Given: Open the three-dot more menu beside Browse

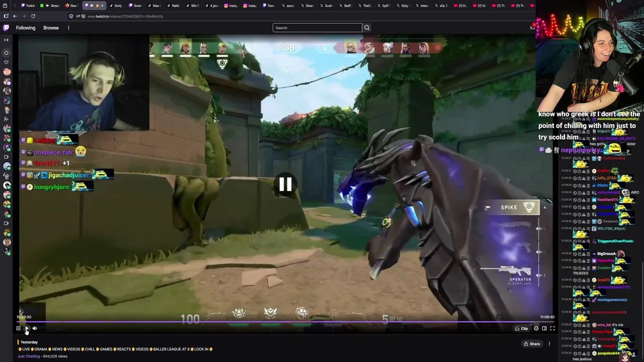Looking at the screenshot, I should click(x=68, y=28).
